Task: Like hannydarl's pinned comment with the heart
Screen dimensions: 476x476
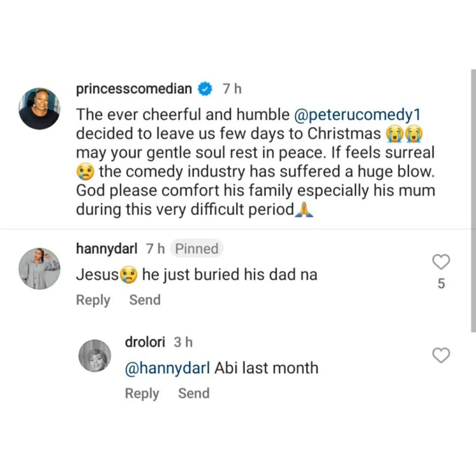Action: (x=441, y=262)
